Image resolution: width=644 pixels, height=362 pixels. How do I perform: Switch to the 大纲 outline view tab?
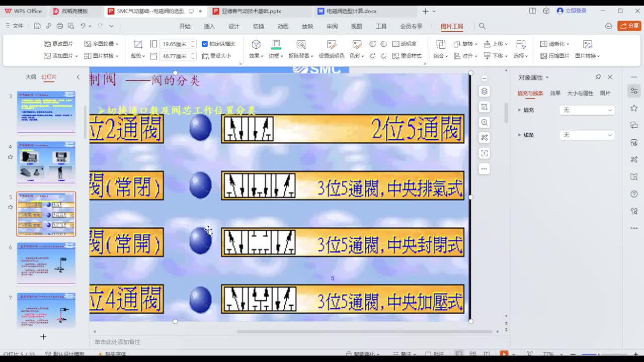point(31,77)
